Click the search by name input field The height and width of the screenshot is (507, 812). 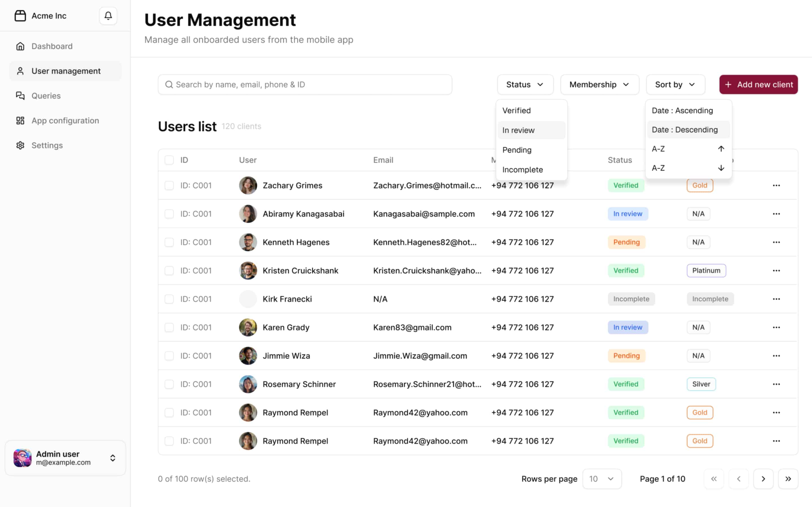point(305,84)
